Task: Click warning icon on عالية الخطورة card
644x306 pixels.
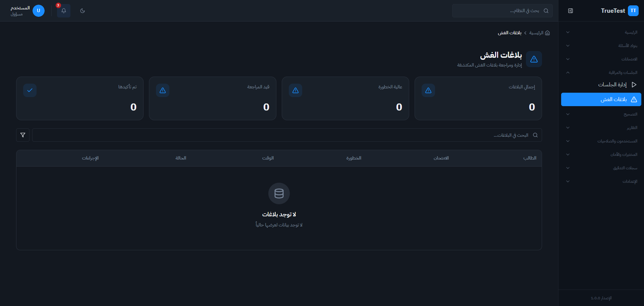Action: tap(296, 90)
